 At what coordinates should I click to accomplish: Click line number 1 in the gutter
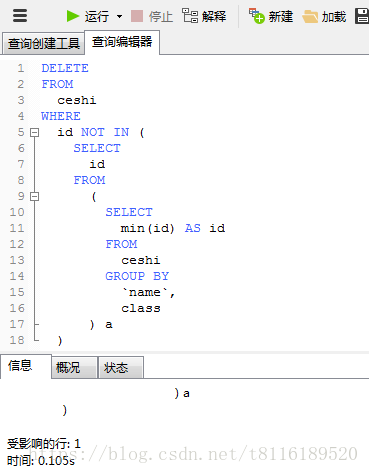click(x=21, y=68)
